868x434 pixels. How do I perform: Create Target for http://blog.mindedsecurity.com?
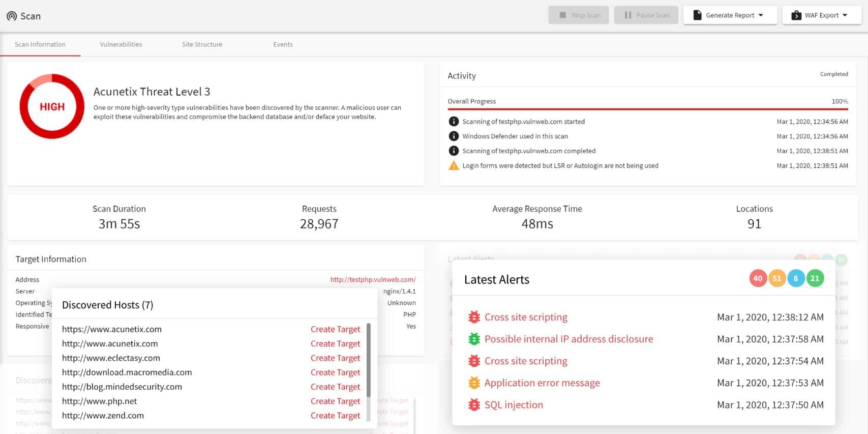335,387
